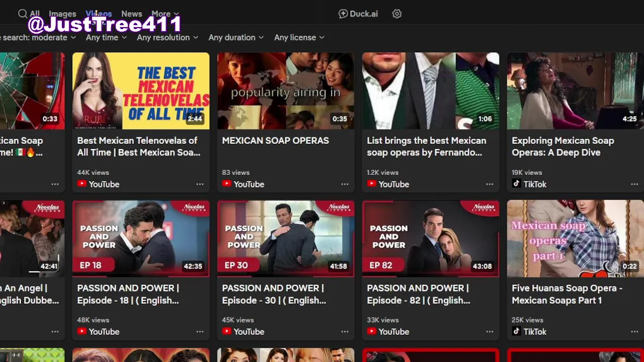
Task: Click YouTube icon under Best Mexican Telenovelas
Action: (82, 184)
